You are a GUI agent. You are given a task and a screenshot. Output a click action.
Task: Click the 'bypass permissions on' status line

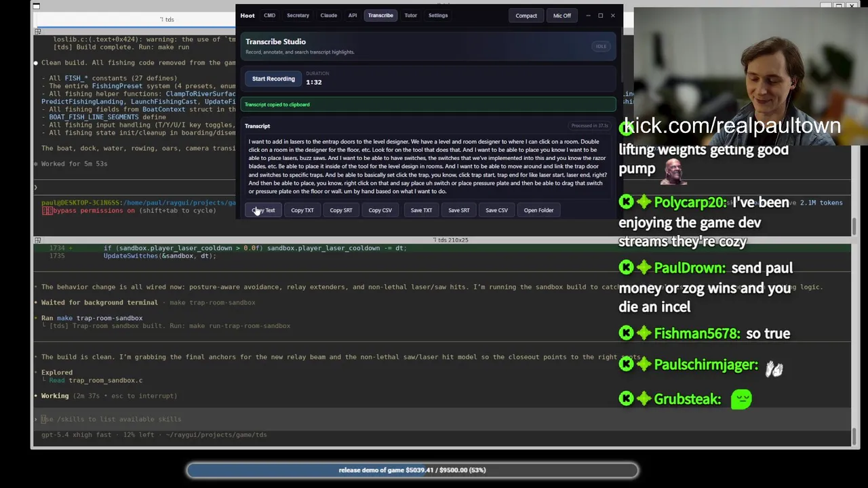[129, 211]
